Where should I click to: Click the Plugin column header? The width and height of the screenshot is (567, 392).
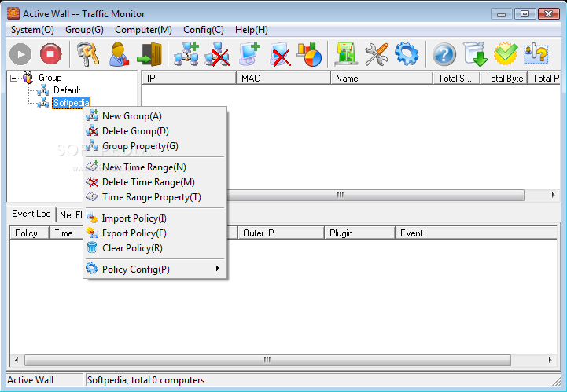(x=359, y=233)
